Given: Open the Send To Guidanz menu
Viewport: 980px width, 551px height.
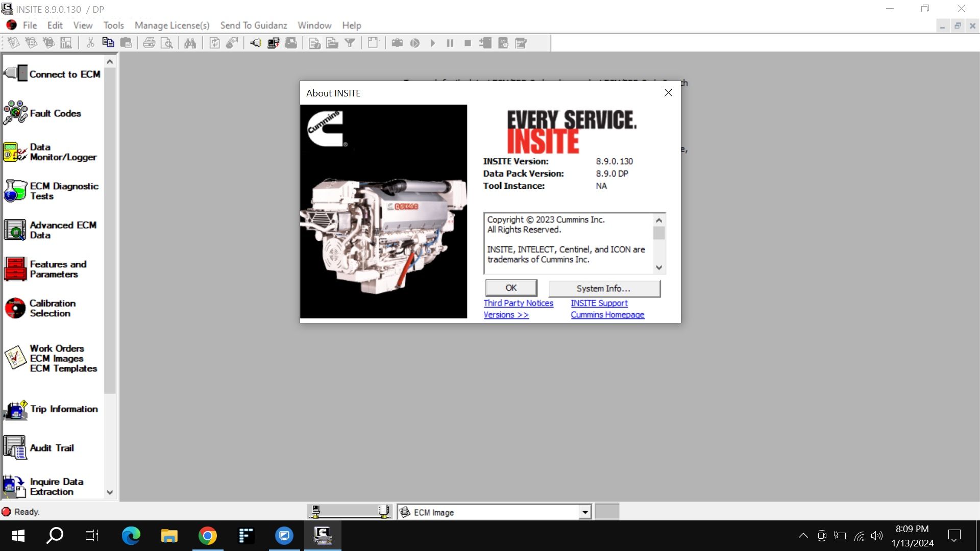Looking at the screenshot, I should (x=254, y=25).
